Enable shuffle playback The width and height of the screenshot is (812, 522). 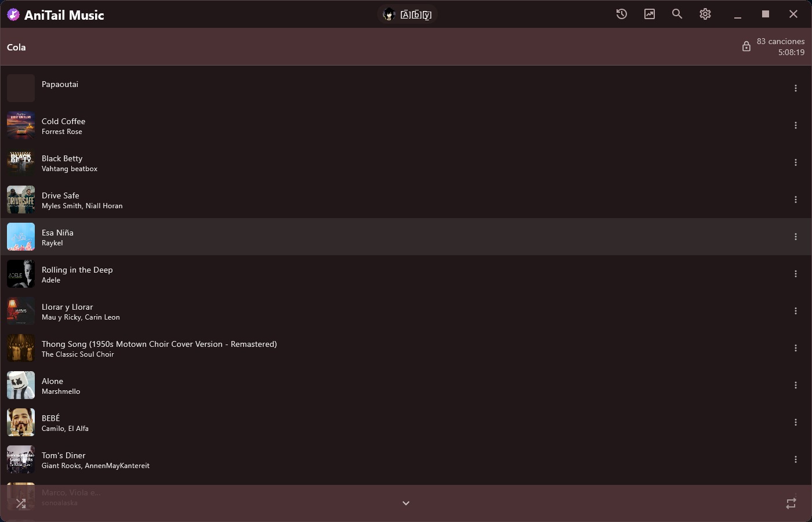click(x=21, y=503)
